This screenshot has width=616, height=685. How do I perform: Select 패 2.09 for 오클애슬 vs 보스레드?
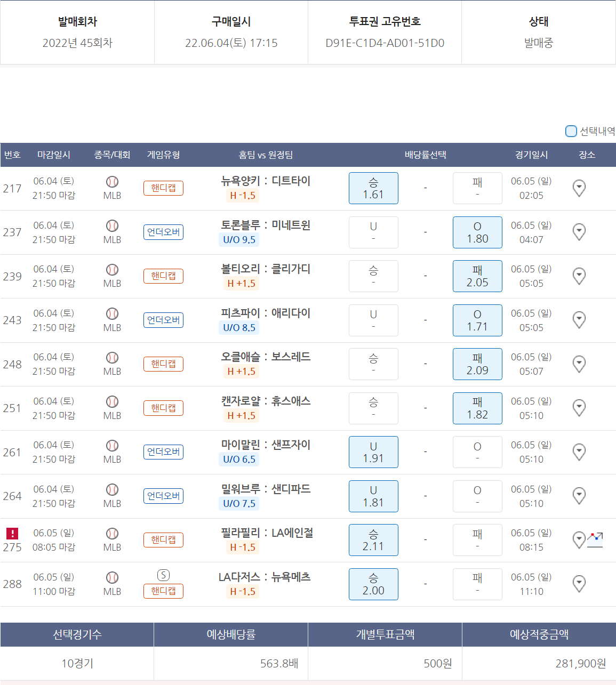tap(477, 364)
